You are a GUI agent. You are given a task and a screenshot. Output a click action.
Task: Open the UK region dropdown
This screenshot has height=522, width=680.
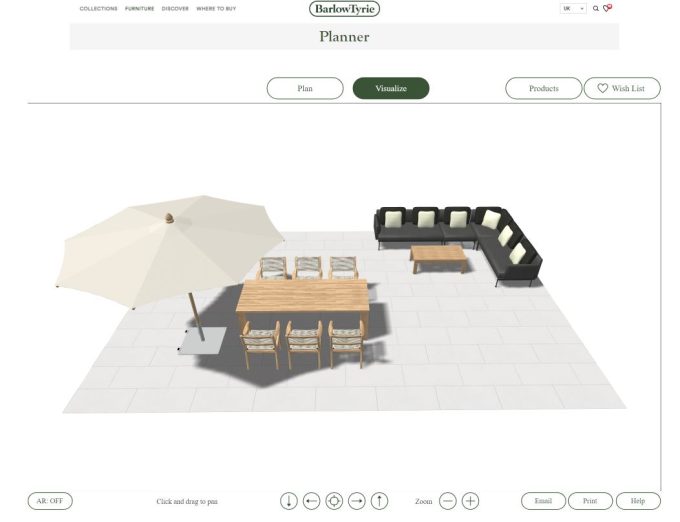pyautogui.click(x=574, y=8)
